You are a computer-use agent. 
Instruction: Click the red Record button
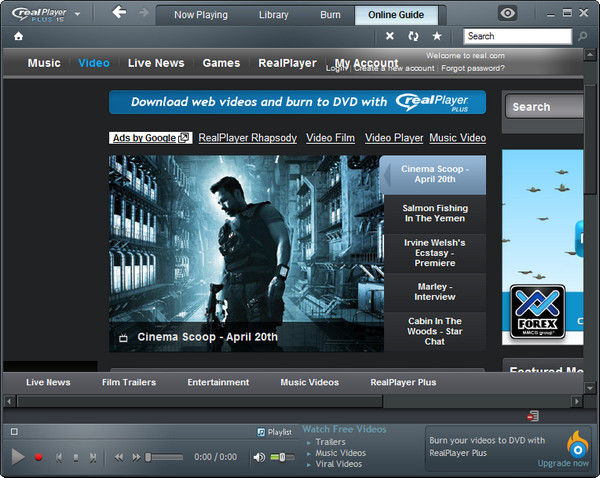38,457
